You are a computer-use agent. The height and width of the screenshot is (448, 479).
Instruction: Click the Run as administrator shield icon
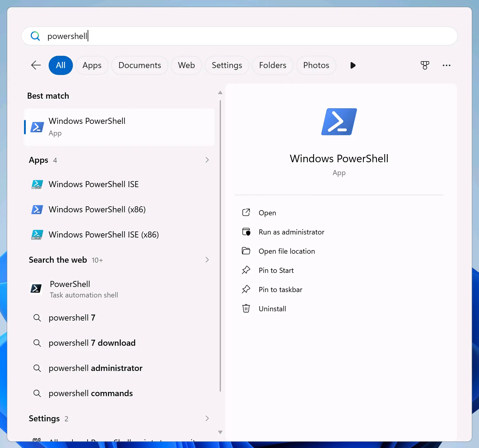pos(246,232)
